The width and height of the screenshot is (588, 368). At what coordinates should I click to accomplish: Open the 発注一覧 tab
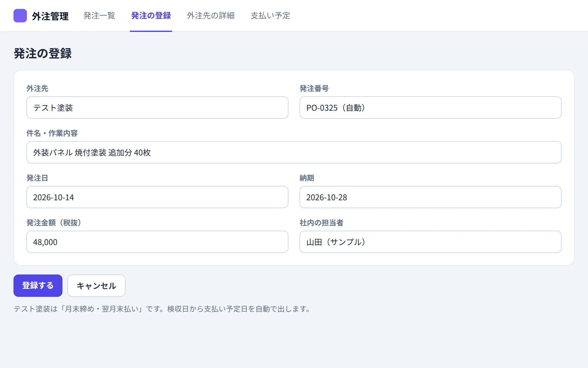99,16
